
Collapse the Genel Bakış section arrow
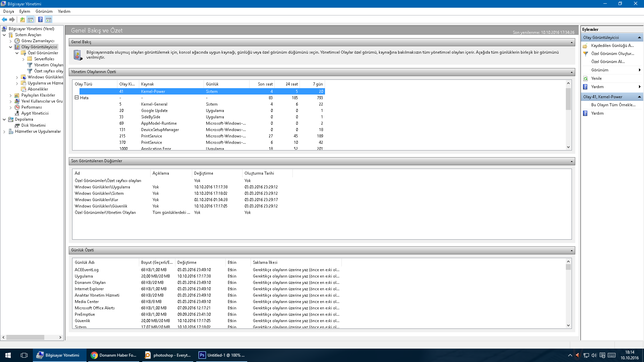572,42
